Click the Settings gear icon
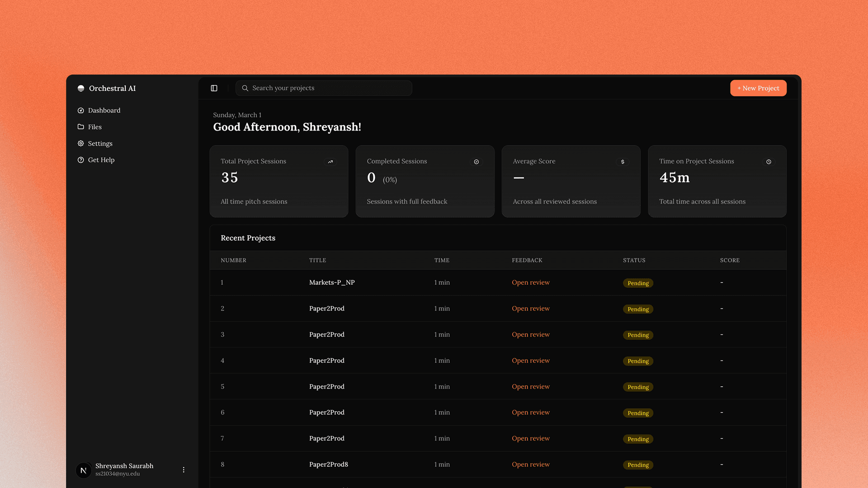Image resolution: width=868 pixels, height=488 pixels. pyautogui.click(x=81, y=143)
